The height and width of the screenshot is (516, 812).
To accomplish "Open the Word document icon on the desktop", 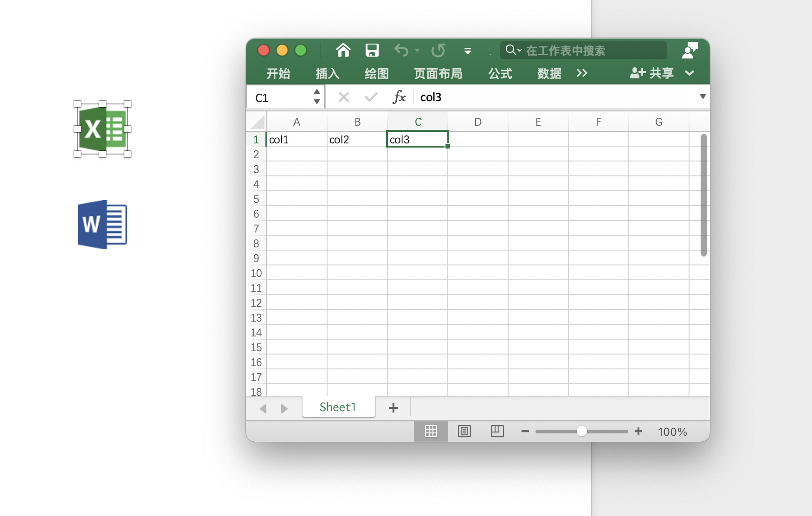I will click(103, 224).
